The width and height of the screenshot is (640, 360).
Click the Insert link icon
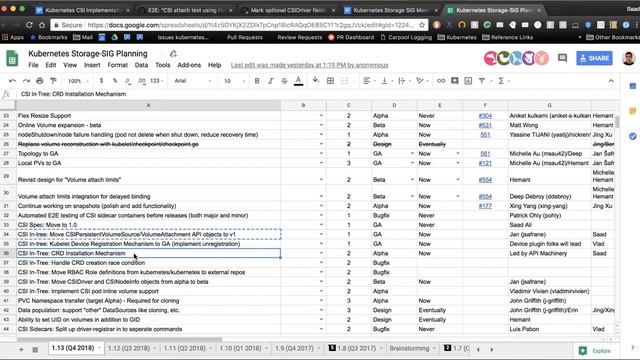click(441, 81)
